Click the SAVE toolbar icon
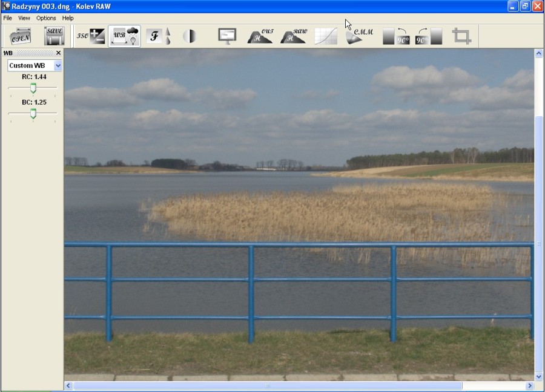The image size is (545, 392). click(x=54, y=36)
